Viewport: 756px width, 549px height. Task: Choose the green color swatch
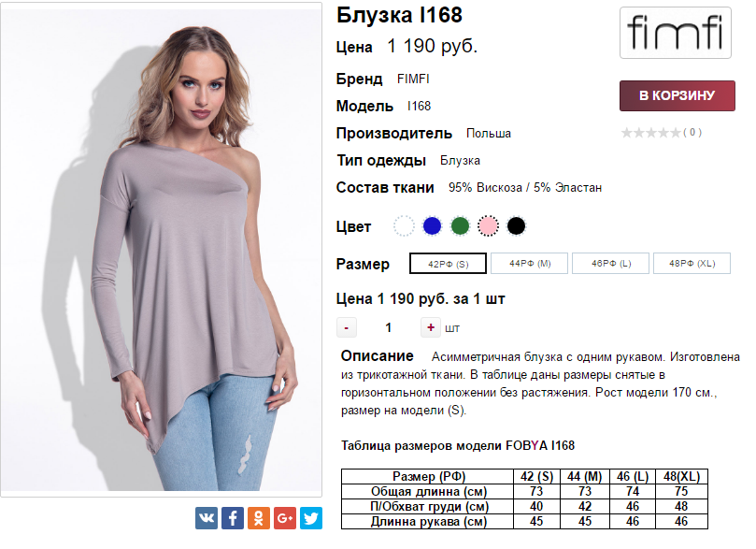460,225
